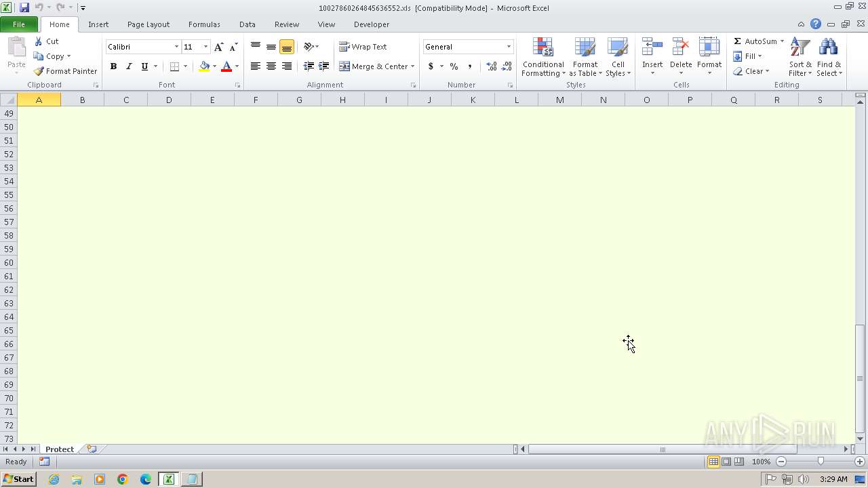This screenshot has height=488, width=868.
Task: Open the Calibri font name dropdown
Action: coord(176,47)
